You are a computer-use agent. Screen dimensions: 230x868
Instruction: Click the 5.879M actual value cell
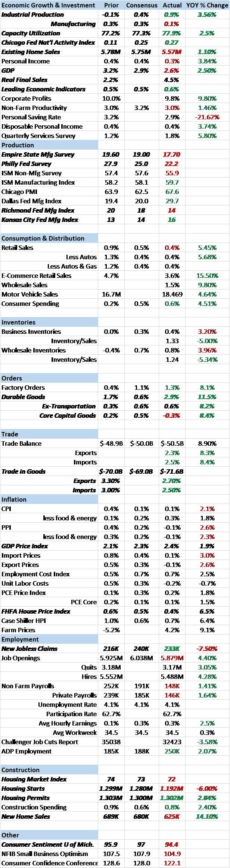click(x=172, y=658)
